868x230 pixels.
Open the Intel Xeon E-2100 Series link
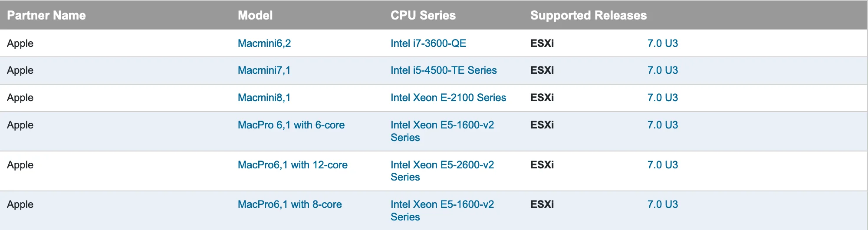point(448,98)
